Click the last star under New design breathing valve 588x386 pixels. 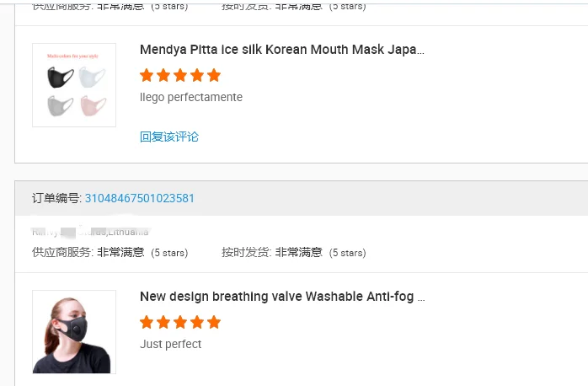(214, 322)
